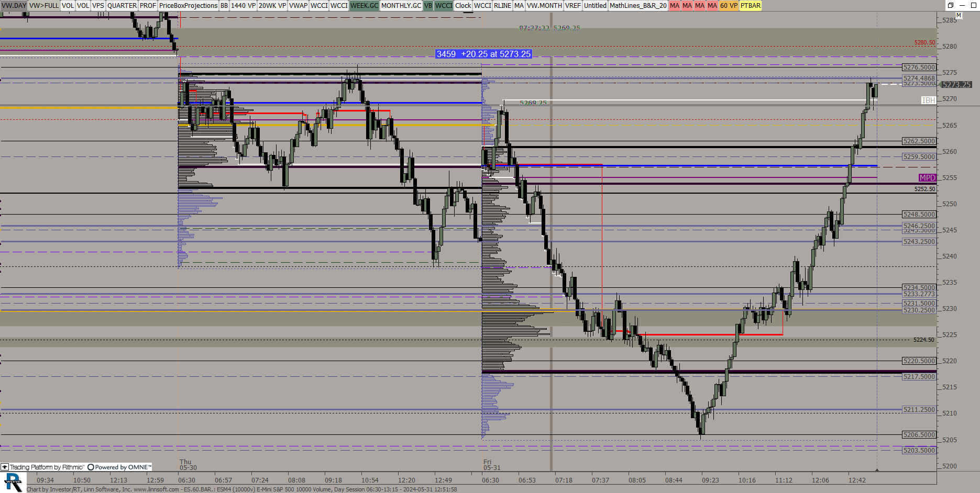Click the OMNE circle logo
The height and width of the screenshot is (493, 980).
(x=91, y=467)
